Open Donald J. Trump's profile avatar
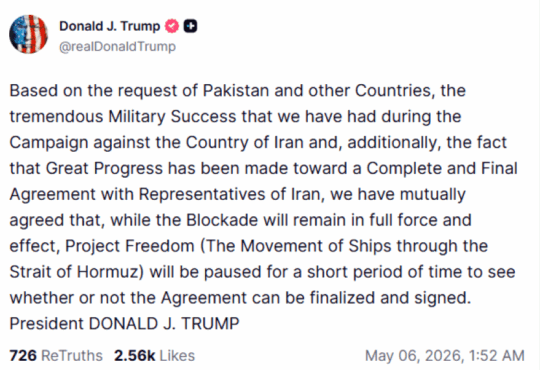 click(29, 34)
